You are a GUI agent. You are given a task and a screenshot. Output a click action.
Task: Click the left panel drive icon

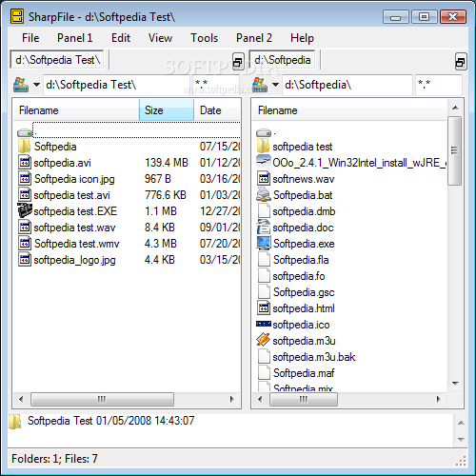tap(21, 85)
